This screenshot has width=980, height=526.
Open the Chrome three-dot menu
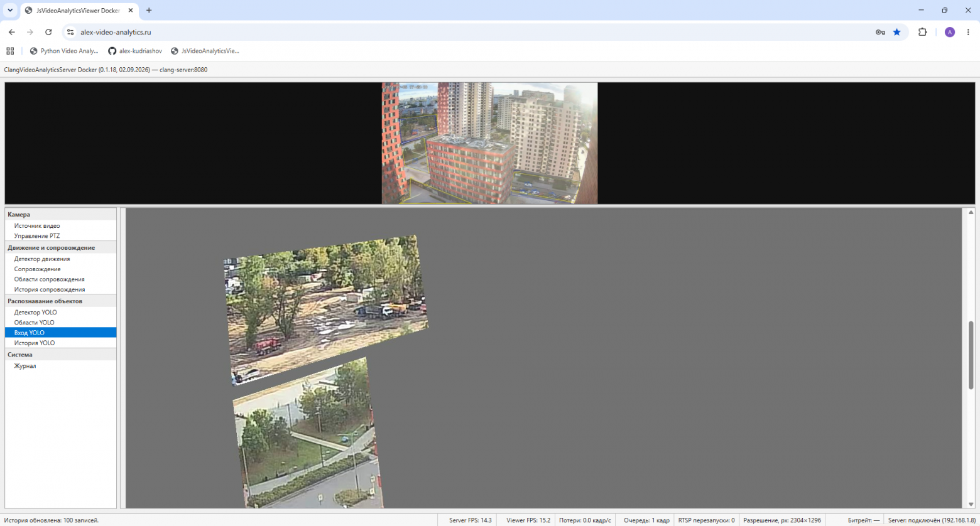coord(968,32)
